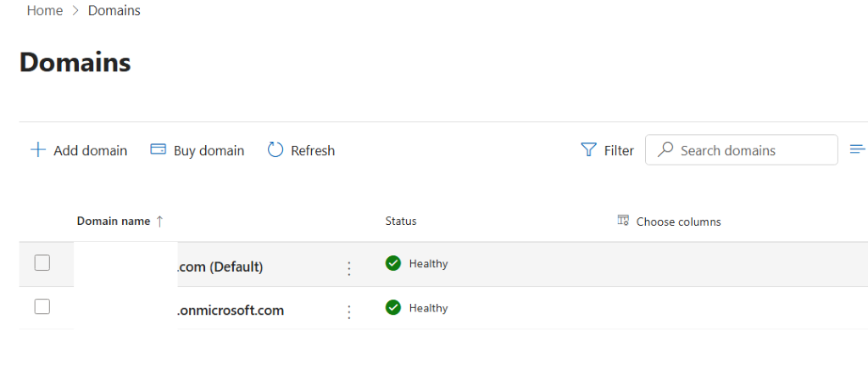
Task: Click the Status column header
Action: click(x=401, y=221)
